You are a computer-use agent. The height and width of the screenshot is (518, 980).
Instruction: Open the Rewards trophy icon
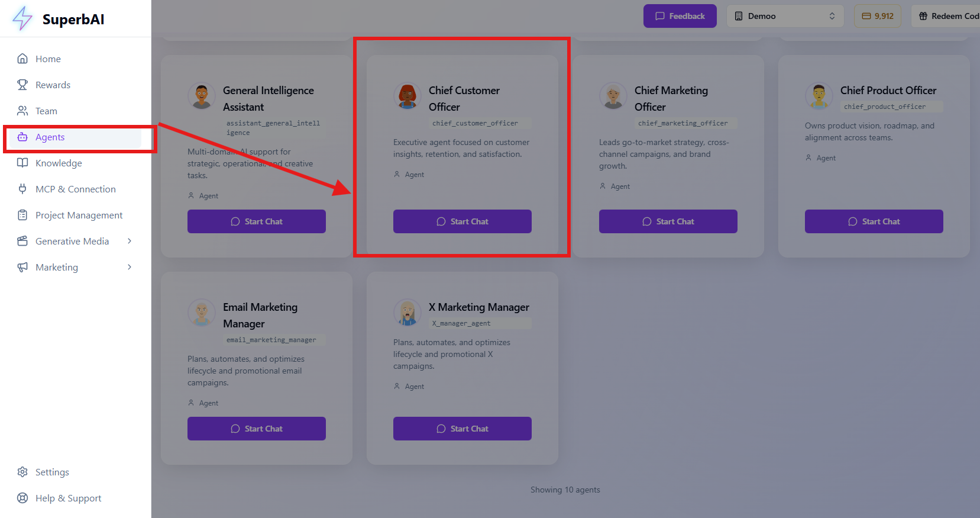pos(22,85)
